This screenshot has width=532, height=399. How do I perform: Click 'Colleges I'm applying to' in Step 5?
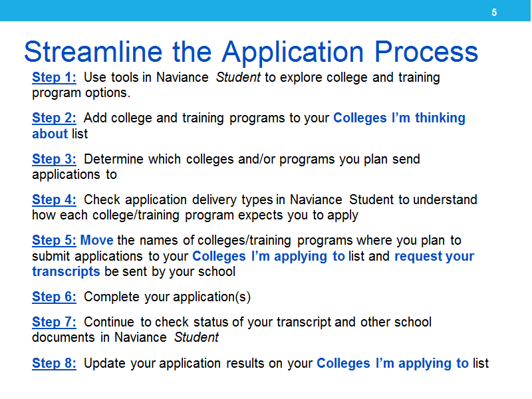click(269, 257)
